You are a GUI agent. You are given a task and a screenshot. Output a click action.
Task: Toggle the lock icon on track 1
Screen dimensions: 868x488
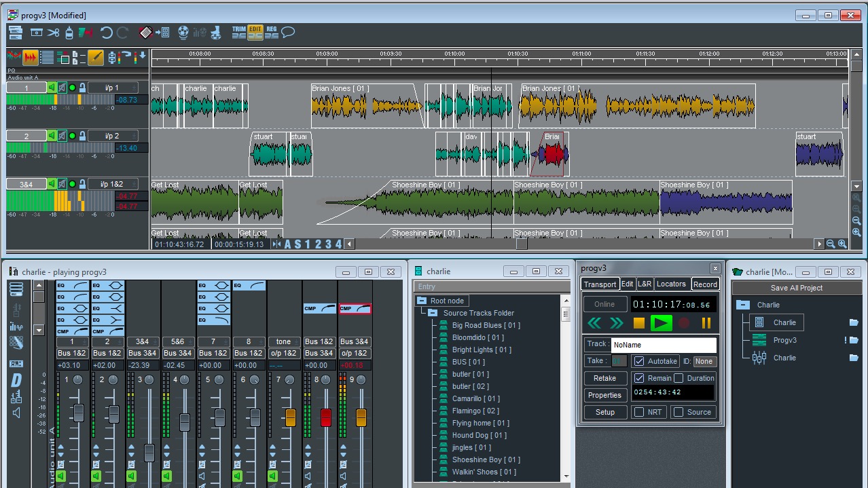pyautogui.click(x=82, y=88)
